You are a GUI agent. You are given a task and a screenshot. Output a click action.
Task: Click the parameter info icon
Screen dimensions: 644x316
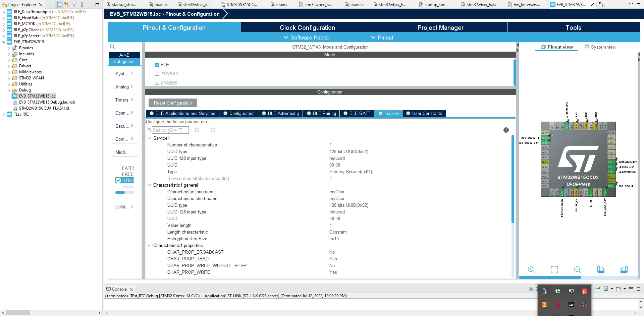coord(506,130)
